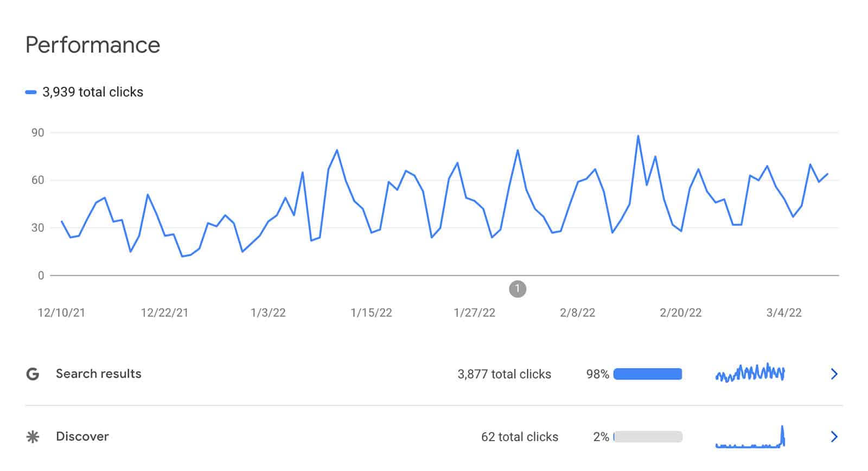Click the 98% blue progress bar
Screen dimensions: 868x471
[648, 374]
